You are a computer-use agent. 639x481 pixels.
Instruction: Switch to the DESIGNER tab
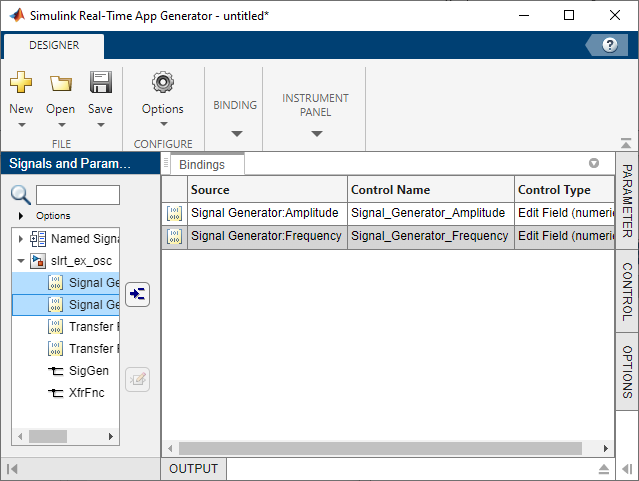tap(54, 45)
